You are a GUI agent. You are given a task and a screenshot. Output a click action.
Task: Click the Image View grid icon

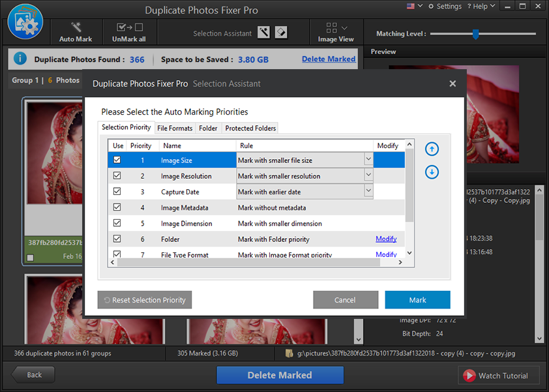tap(331, 27)
